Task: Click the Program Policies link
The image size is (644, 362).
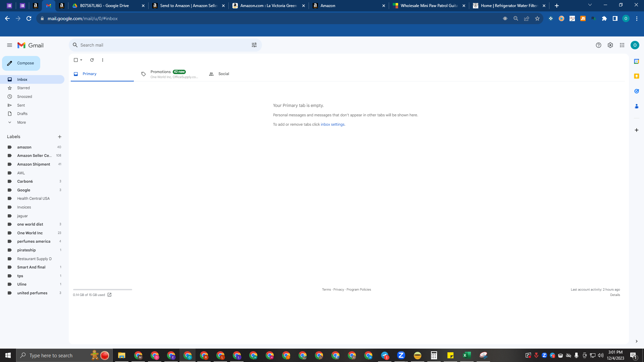Action: click(x=359, y=290)
